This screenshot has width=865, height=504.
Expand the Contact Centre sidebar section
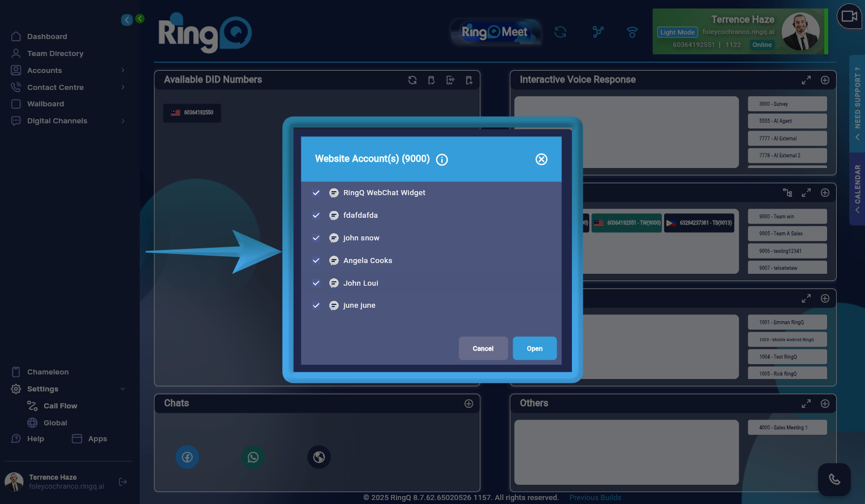coord(122,87)
